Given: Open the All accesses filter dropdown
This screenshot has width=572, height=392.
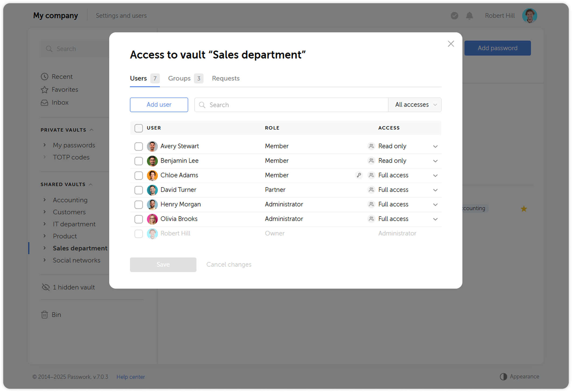Looking at the screenshot, I should pos(414,105).
